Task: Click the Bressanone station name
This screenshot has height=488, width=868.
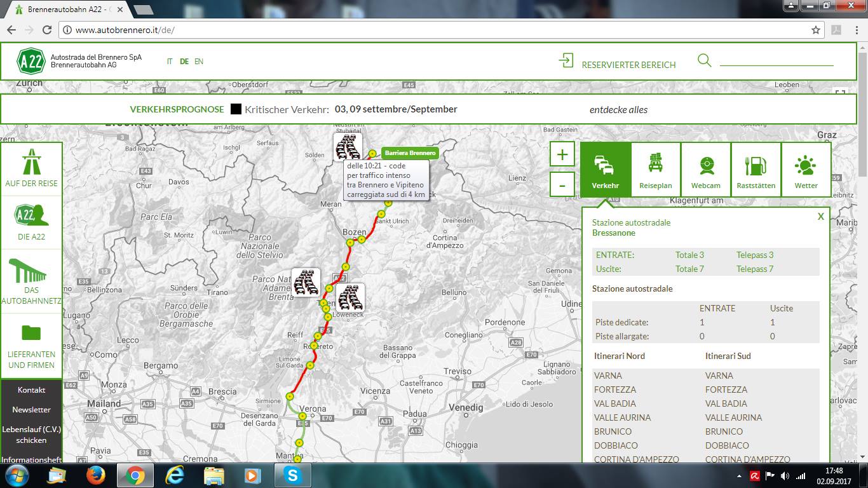Action: pyautogui.click(x=614, y=233)
